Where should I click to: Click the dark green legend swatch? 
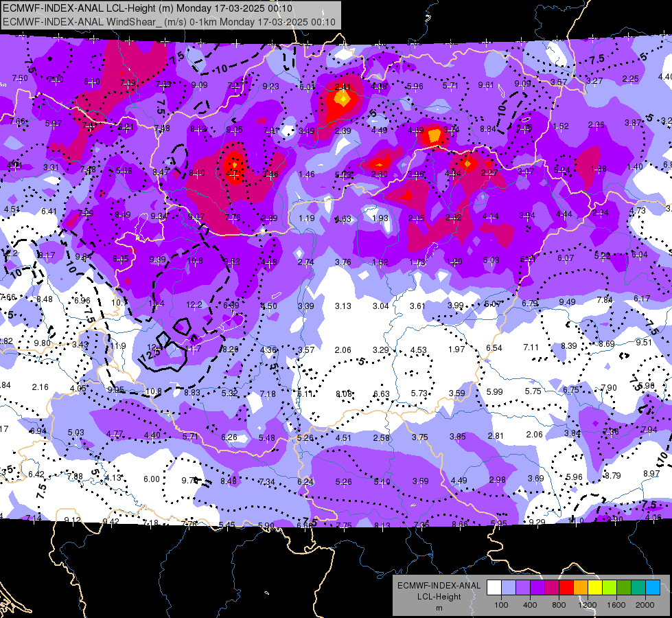pos(624,588)
